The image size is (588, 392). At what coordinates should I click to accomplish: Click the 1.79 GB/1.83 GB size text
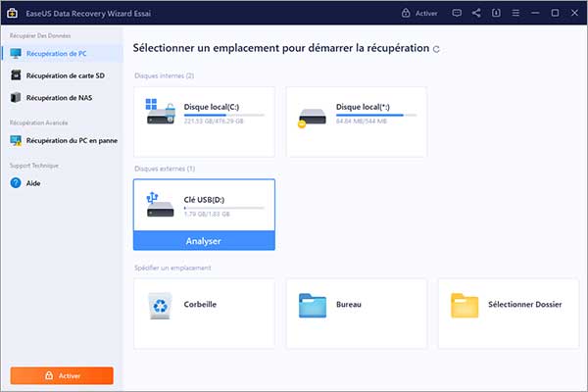tap(207, 215)
